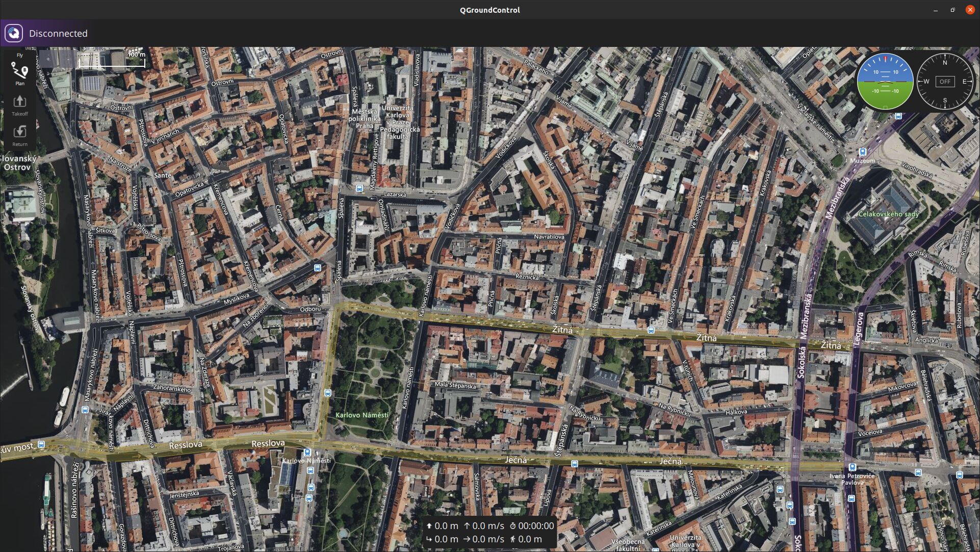
Task: Click the Odborů street label
Action: 311,309
